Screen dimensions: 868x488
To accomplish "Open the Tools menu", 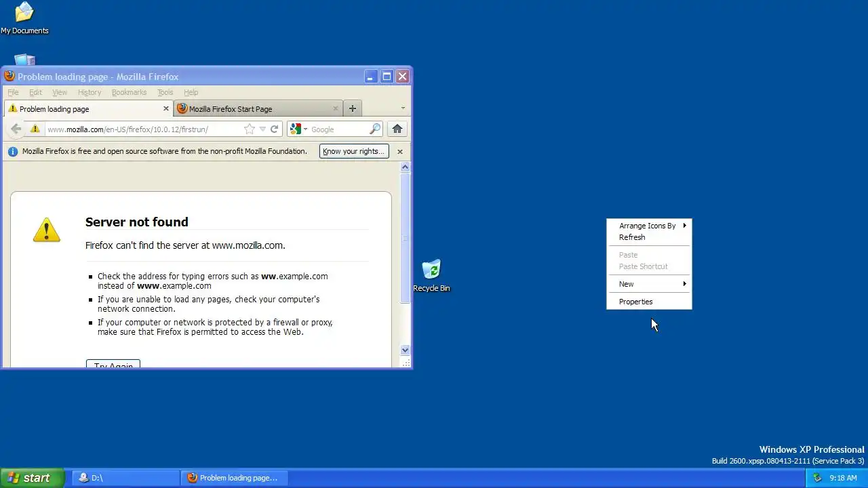I will (x=165, y=92).
